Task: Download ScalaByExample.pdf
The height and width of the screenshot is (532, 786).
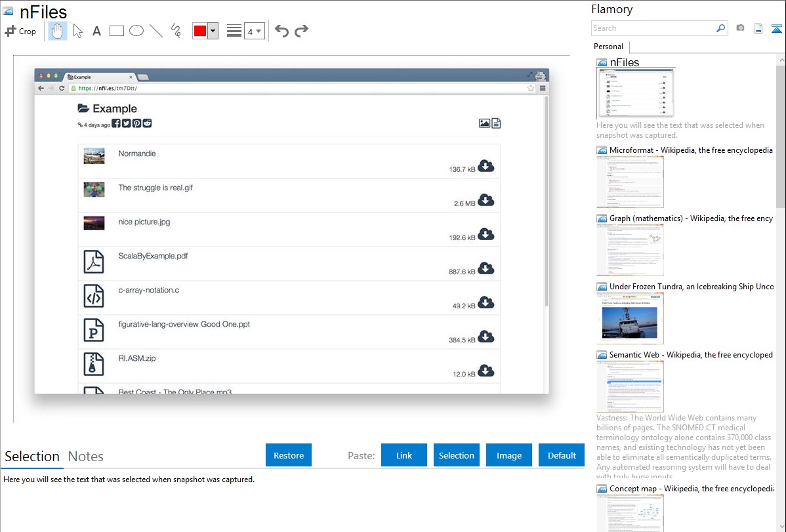Action: [x=486, y=268]
